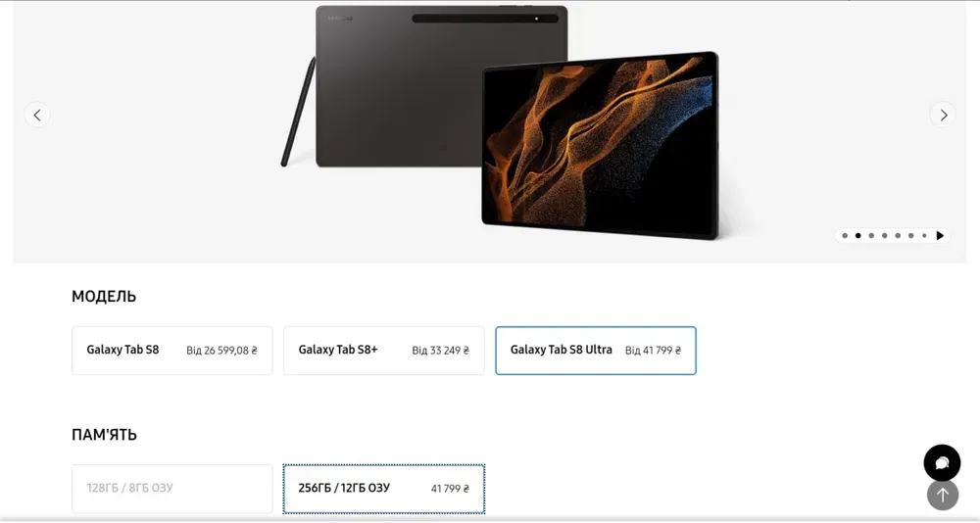
Task: Open the live chat bubble
Action: coord(942,463)
